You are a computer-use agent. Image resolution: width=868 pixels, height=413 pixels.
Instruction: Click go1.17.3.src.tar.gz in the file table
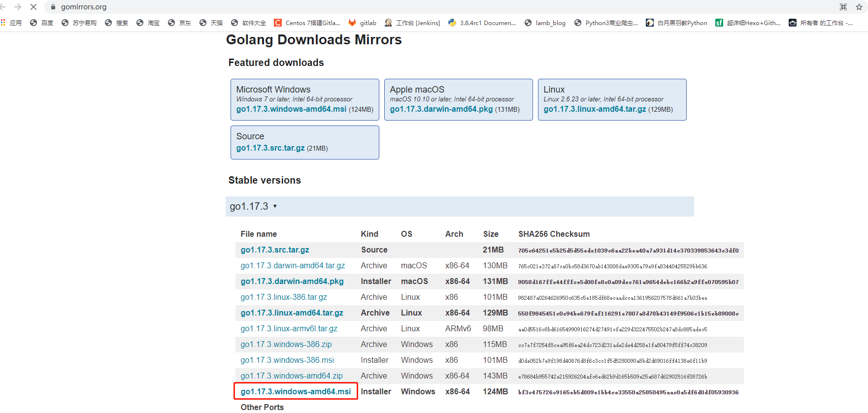[275, 250]
